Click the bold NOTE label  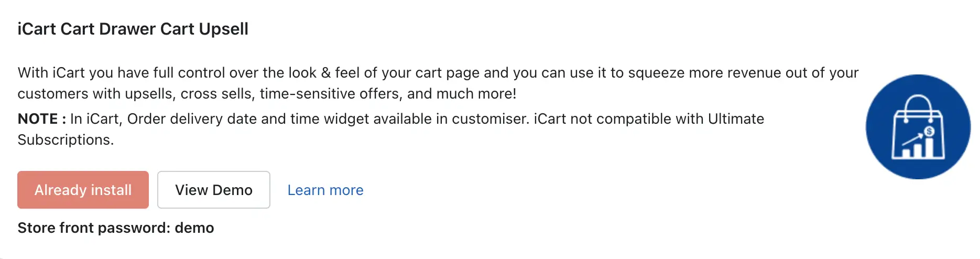click(42, 119)
